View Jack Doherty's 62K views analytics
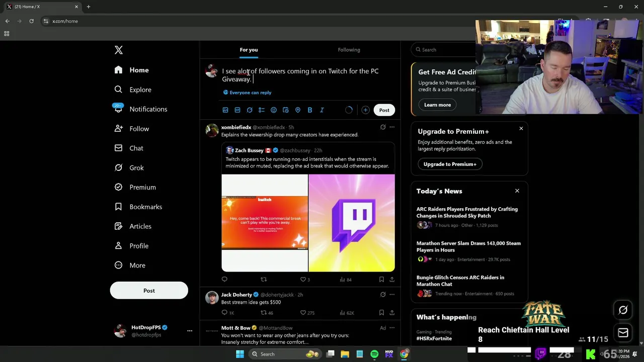The width and height of the screenshot is (644, 362). tap(347, 313)
